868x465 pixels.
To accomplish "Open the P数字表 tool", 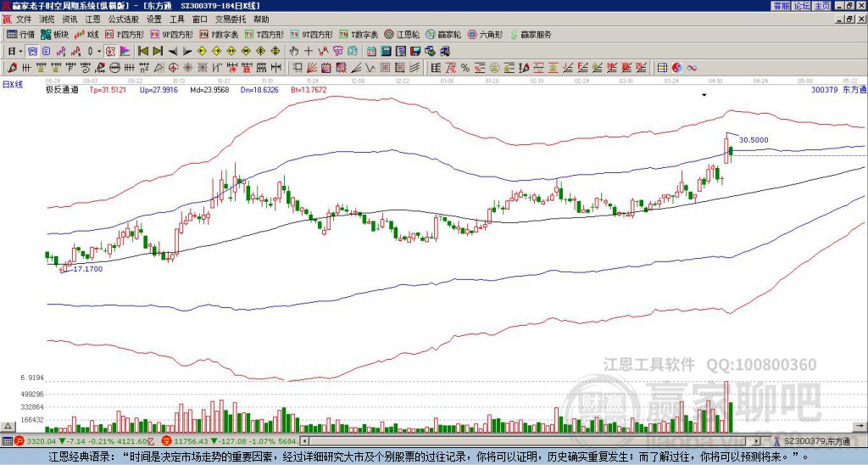I will point(220,34).
